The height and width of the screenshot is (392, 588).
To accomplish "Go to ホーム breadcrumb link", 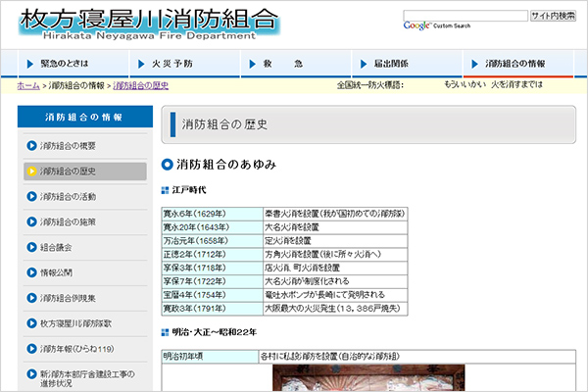I will [x=28, y=86].
